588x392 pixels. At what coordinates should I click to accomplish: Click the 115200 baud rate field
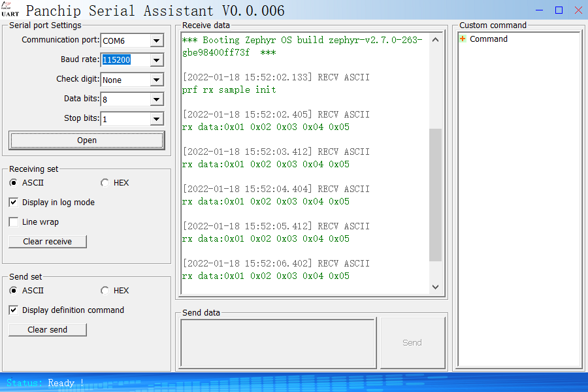tap(126, 60)
